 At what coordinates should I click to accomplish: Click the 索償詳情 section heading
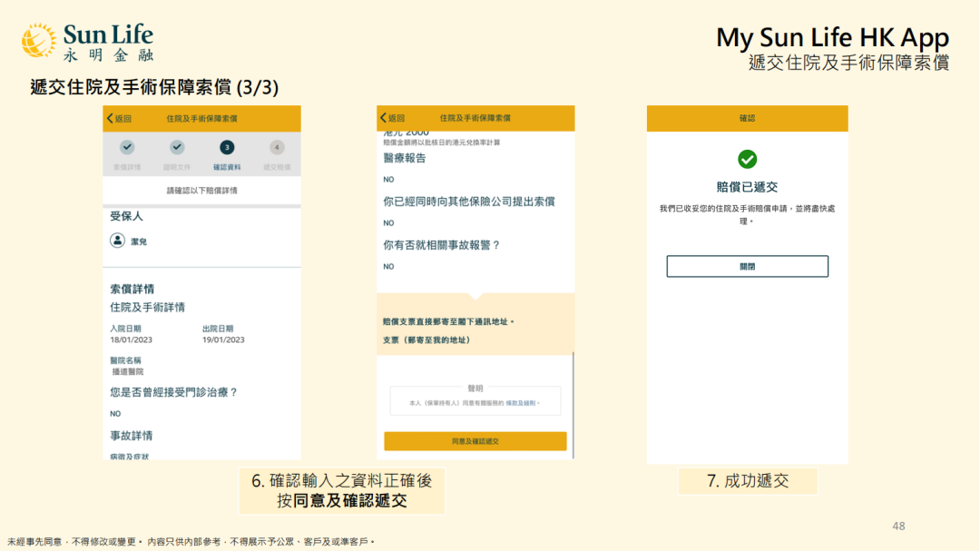coord(132,289)
